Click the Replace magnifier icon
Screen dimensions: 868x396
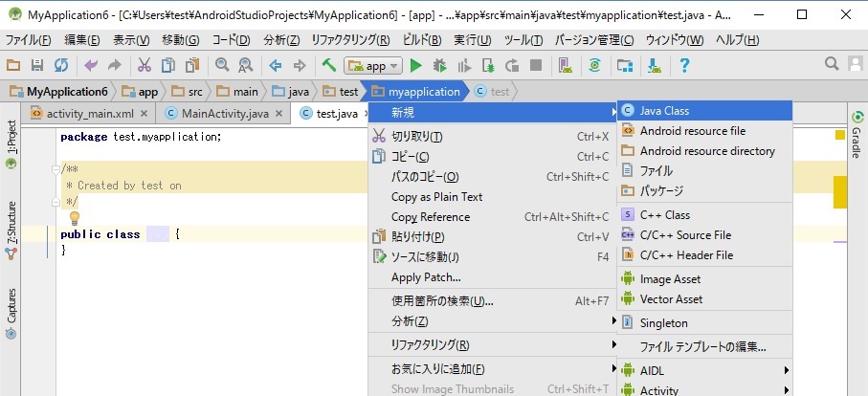click(246, 66)
